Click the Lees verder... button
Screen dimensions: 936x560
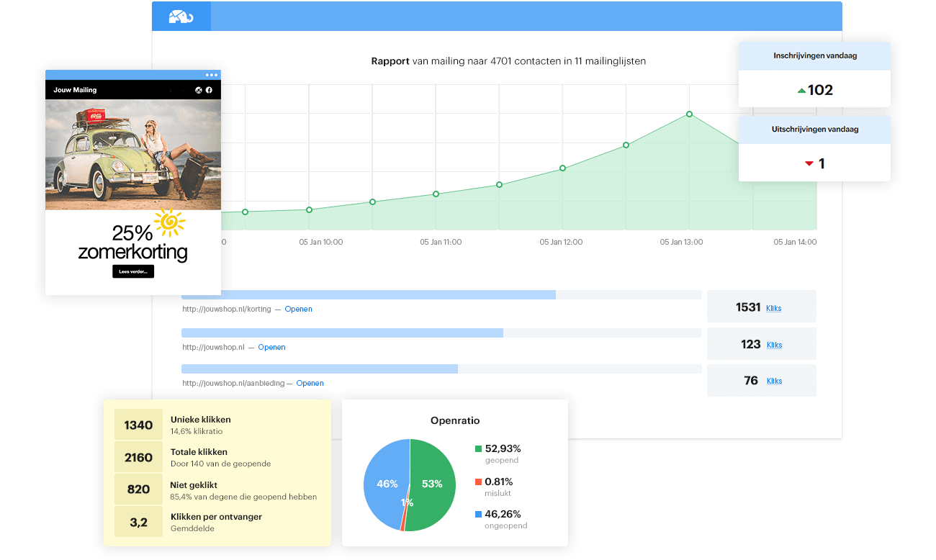click(133, 271)
